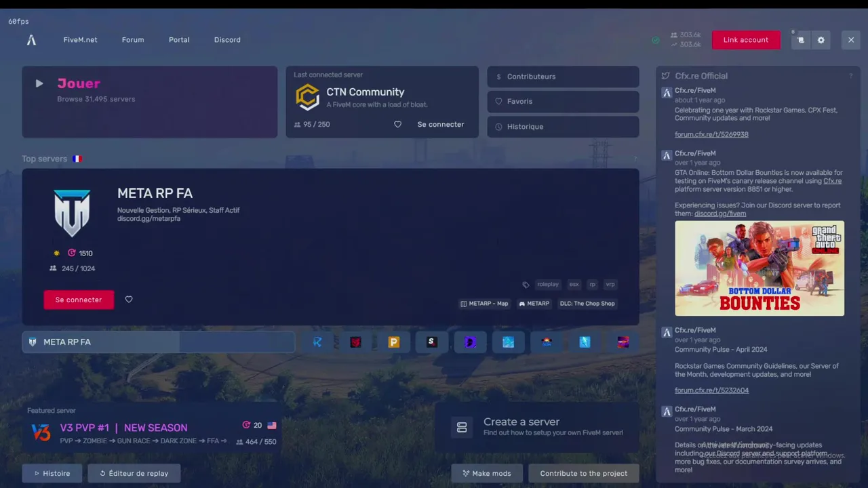Open the Discord menu item
This screenshot has width=868, height=488.
[227, 40]
